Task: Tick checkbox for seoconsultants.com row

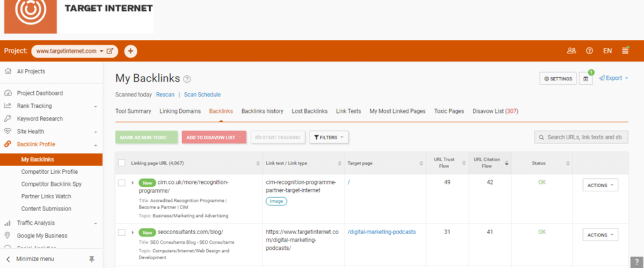Action: [122, 232]
